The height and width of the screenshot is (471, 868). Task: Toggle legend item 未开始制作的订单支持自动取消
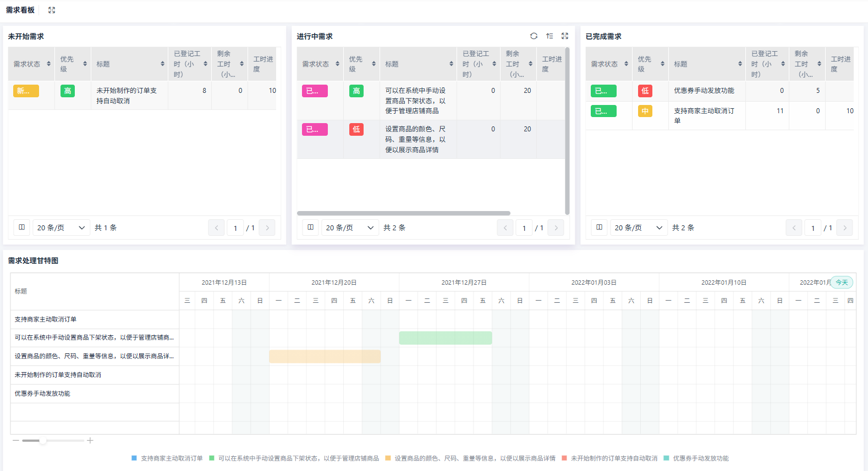[x=609, y=458]
